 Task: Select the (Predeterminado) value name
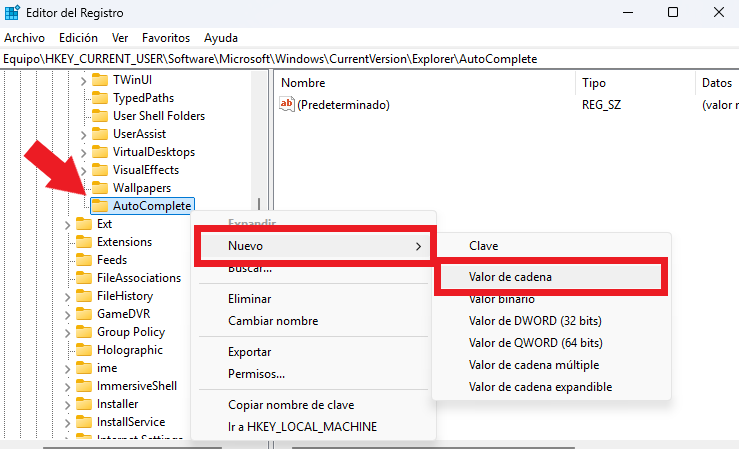click(x=343, y=105)
